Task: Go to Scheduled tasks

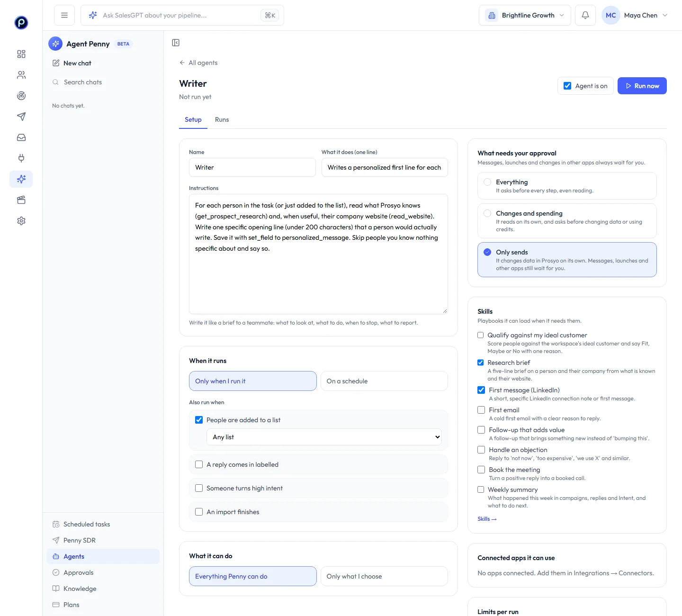Action: pyautogui.click(x=103, y=524)
